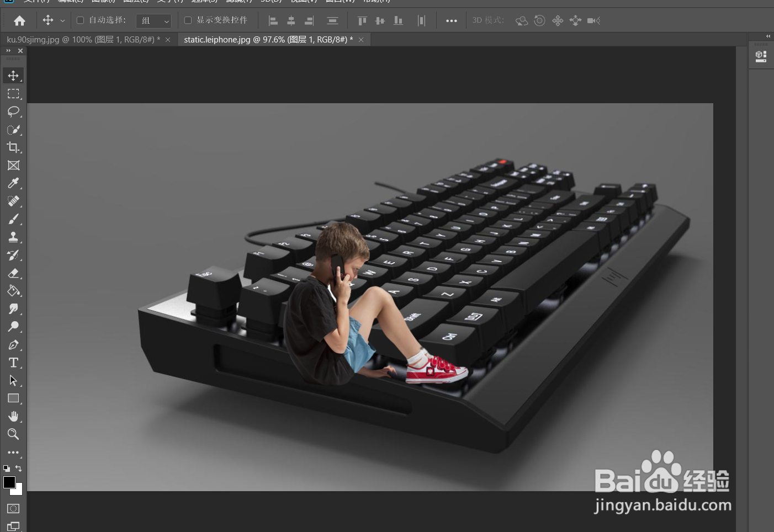
Task: Select the Lasso tool
Action: point(13,111)
